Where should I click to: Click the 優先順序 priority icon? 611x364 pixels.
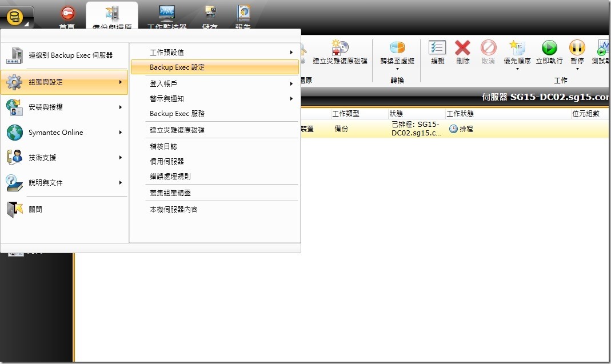[x=517, y=47]
